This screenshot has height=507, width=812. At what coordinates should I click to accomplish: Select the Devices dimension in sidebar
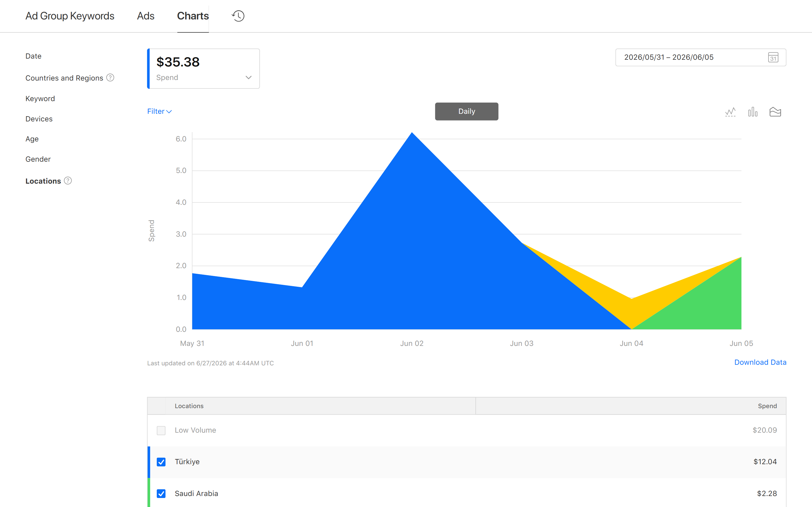pyautogui.click(x=39, y=119)
